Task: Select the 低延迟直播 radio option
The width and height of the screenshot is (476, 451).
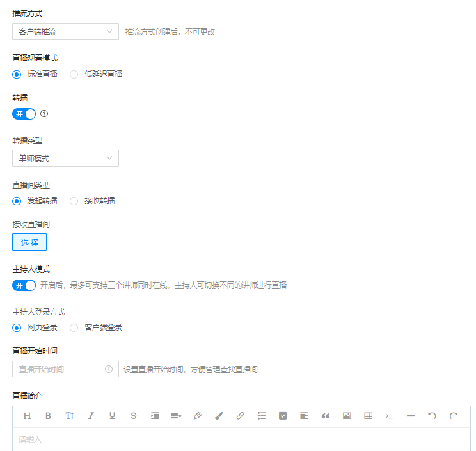Action: click(74, 74)
